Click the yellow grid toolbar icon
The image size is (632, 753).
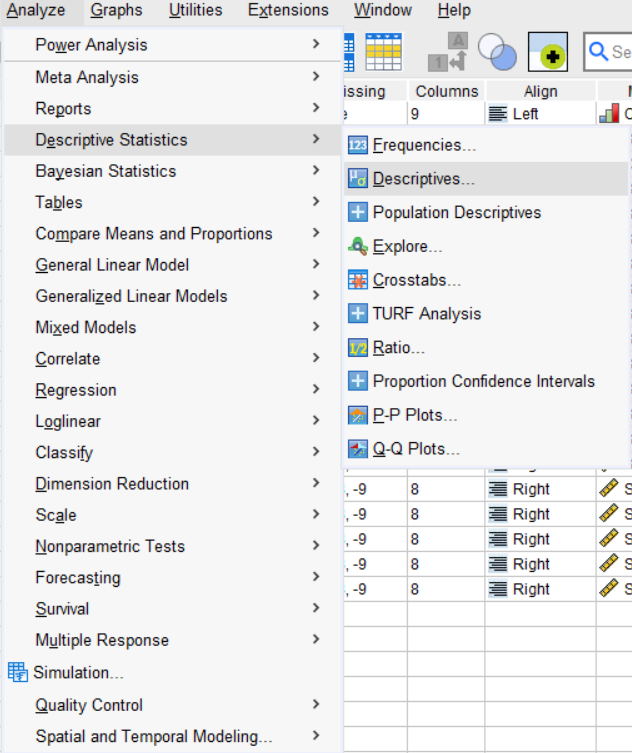coord(383,52)
